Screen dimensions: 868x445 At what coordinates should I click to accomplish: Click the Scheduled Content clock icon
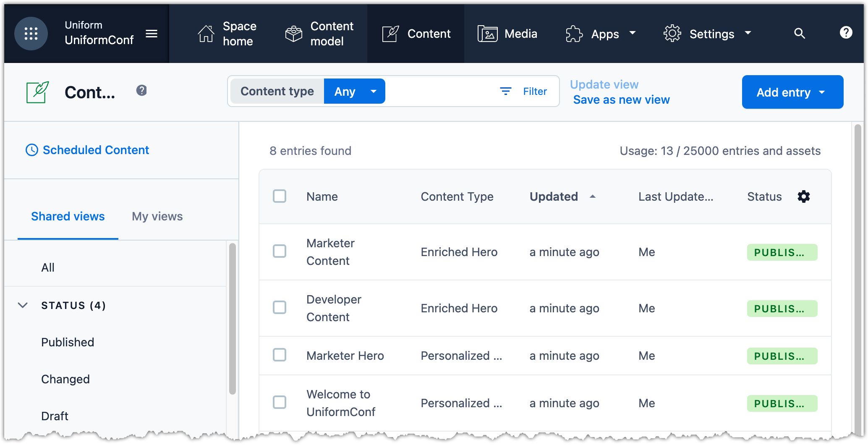point(32,150)
